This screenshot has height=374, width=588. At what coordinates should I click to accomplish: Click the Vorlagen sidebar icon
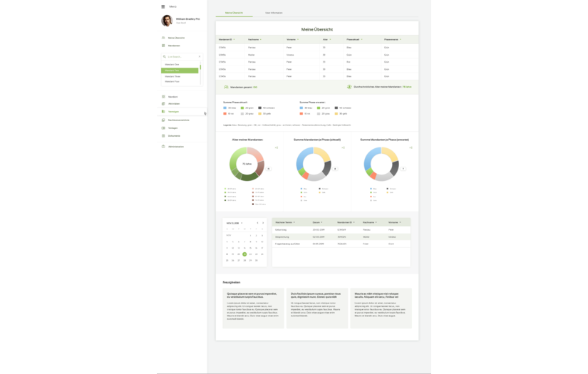pyautogui.click(x=163, y=128)
